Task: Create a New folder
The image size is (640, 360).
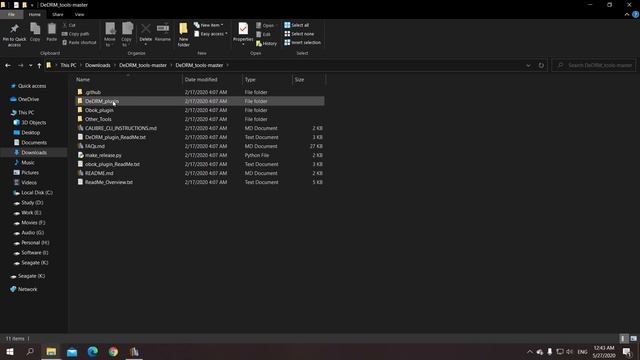Action: [183, 35]
